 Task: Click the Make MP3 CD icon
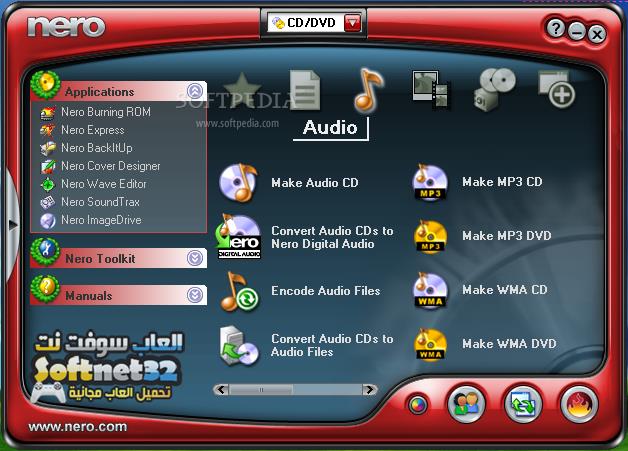click(430, 182)
